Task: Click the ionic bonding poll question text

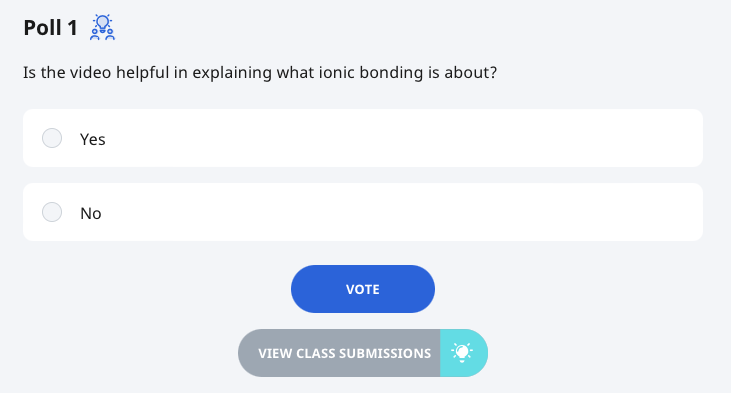Action: tap(260, 73)
